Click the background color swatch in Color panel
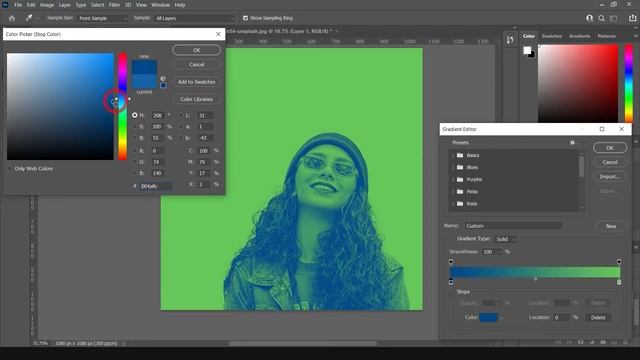640x360 pixels. pyautogui.click(x=531, y=55)
